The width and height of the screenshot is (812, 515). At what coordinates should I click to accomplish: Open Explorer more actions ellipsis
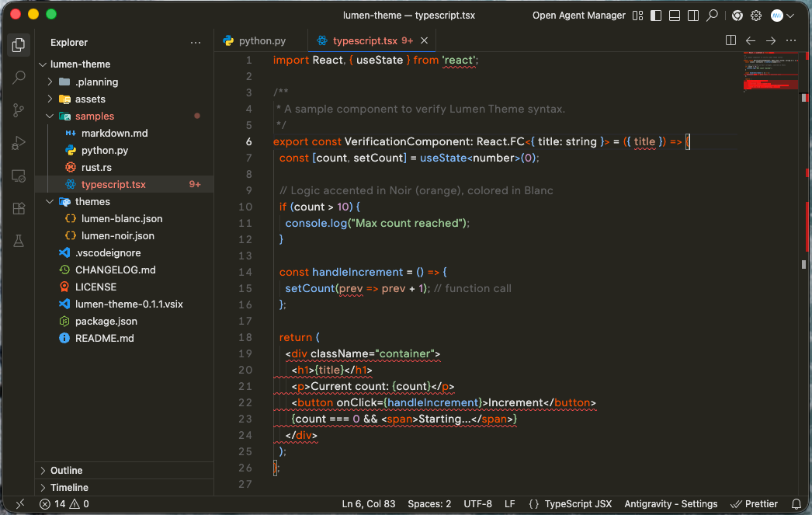click(x=195, y=43)
